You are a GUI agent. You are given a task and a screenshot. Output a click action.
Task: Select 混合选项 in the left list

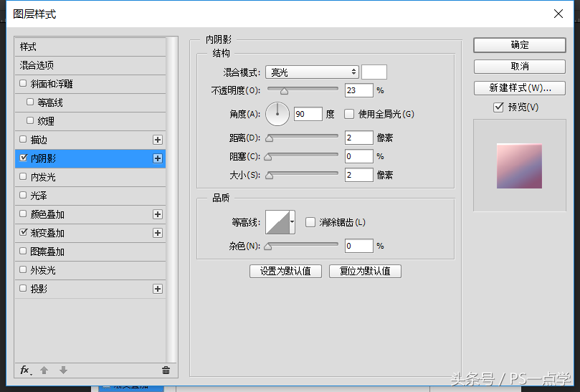90,65
